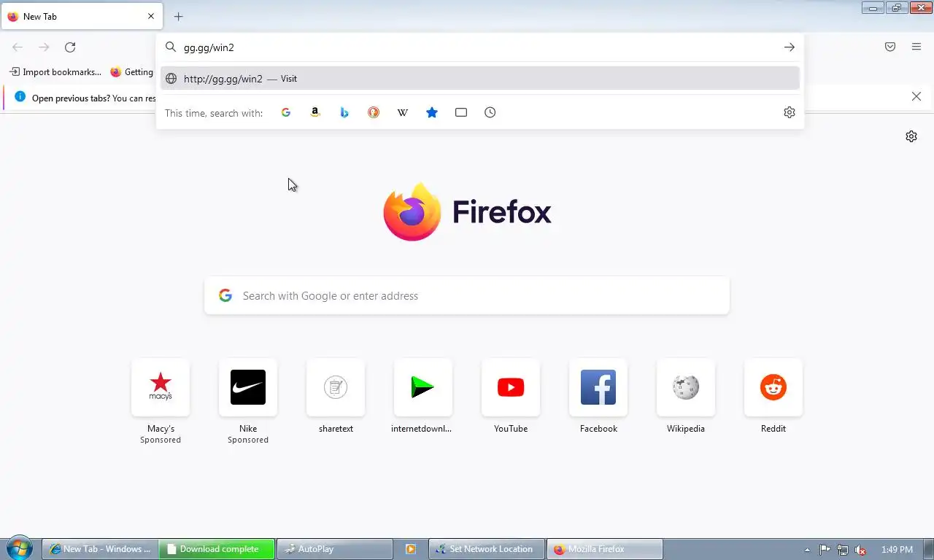
Task: Open the AutoPlay taskbar window
Action: tap(335, 549)
